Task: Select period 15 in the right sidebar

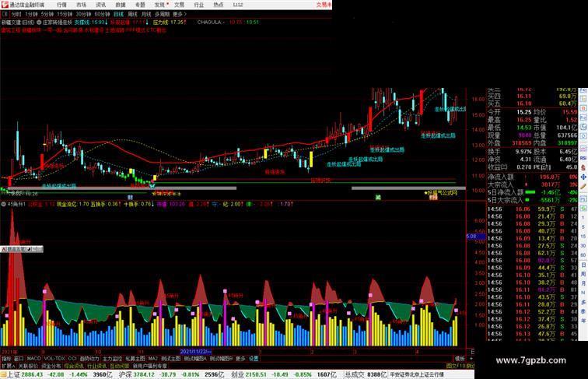Action: click(x=583, y=237)
